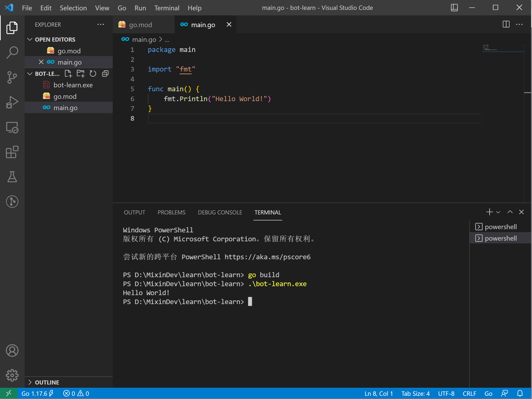Collapse the OPEN EDITORS section
The image size is (532, 399).
[x=30, y=40]
